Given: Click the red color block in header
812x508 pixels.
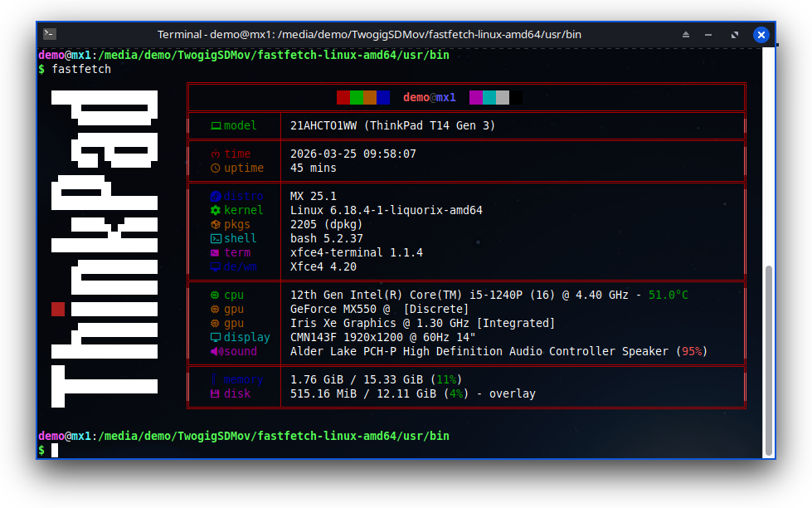Looking at the screenshot, I should [x=343, y=97].
